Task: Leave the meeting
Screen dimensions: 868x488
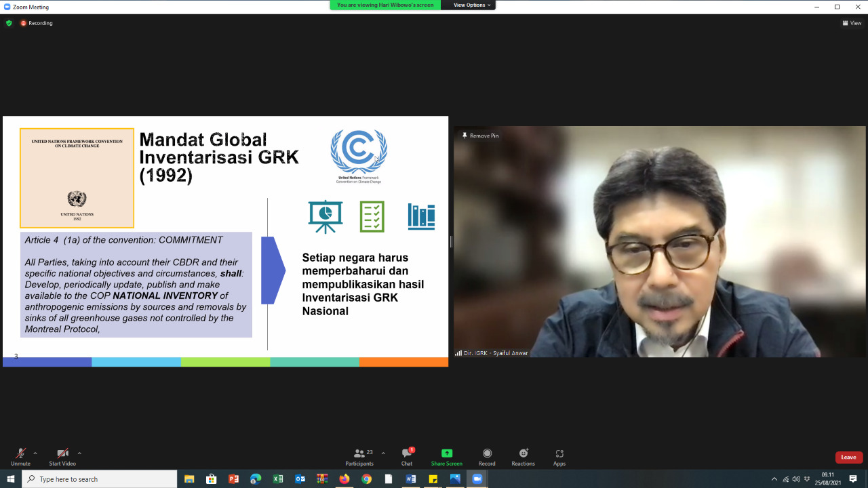Action: click(x=849, y=457)
